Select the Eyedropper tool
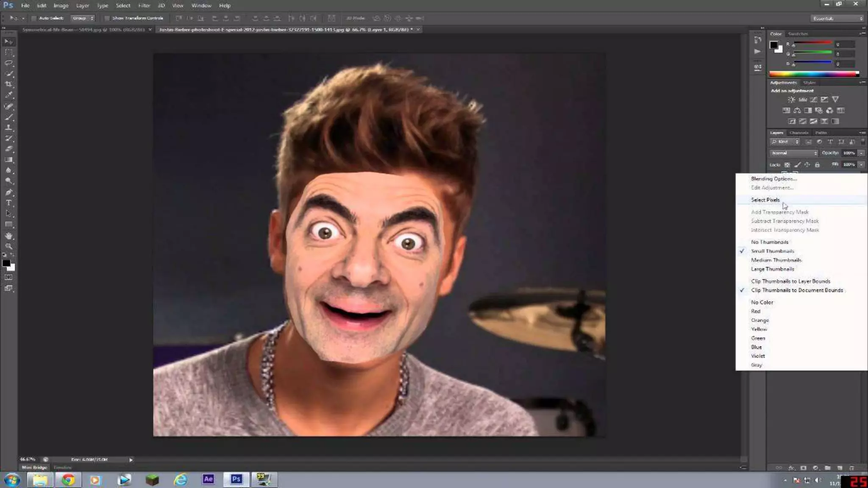 (9, 95)
